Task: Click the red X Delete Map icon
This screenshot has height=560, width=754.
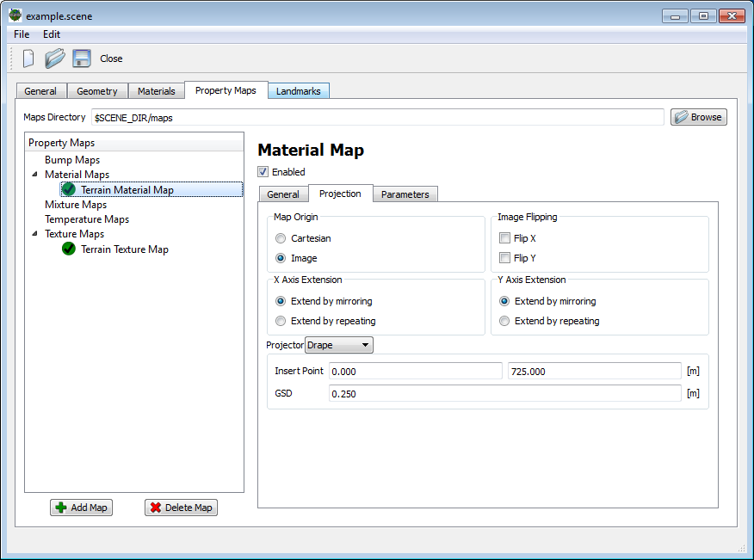Action: coord(156,508)
